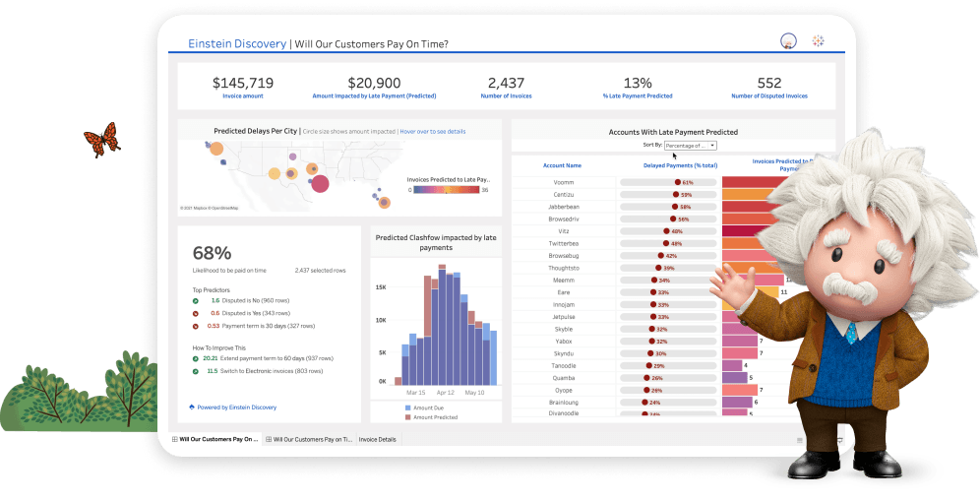Select the Voomm account row
The height and width of the screenshot is (502, 980).
563,182
